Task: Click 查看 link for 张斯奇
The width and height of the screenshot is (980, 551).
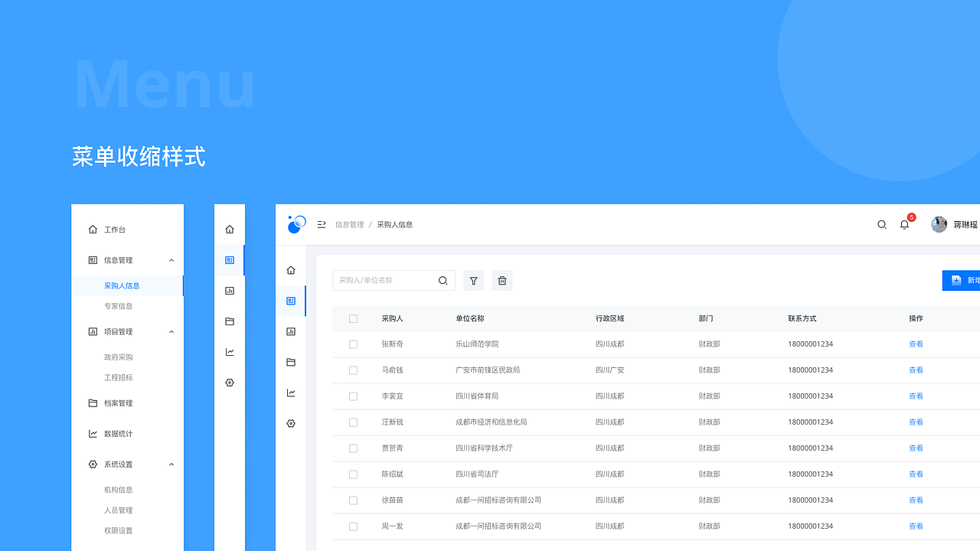Action: pos(916,344)
